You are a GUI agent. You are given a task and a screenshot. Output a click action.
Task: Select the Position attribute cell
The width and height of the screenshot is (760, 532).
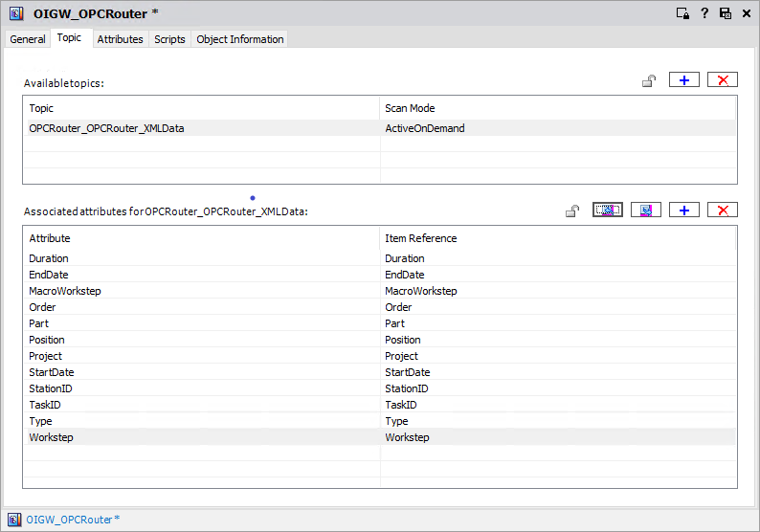[202, 340]
